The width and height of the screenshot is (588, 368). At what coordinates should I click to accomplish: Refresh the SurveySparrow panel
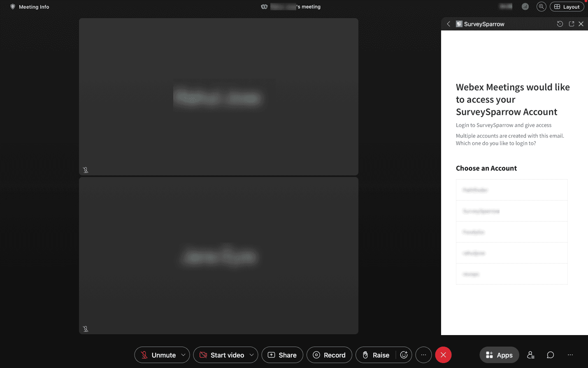point(560,24)
